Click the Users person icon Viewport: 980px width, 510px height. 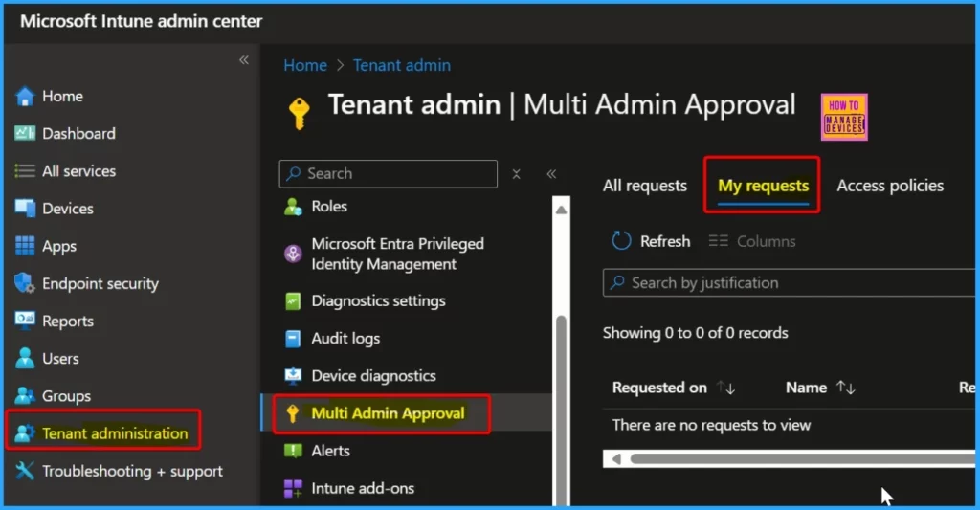(25, 358)
